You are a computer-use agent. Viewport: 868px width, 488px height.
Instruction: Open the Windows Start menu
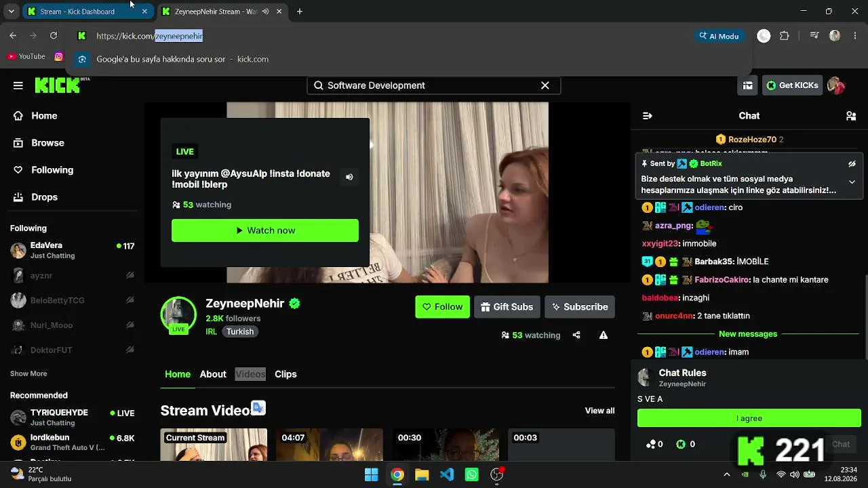point(372,474)
